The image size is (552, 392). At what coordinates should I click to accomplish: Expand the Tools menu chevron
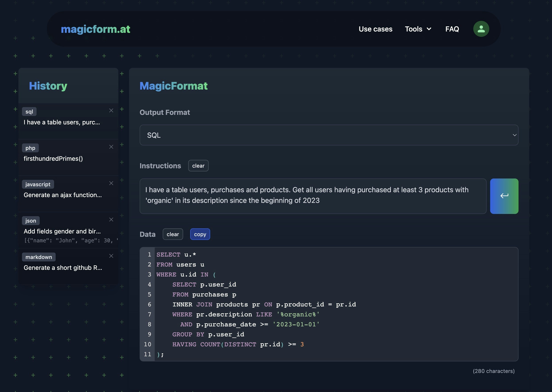pyautogui.click(x=429, y=29)
